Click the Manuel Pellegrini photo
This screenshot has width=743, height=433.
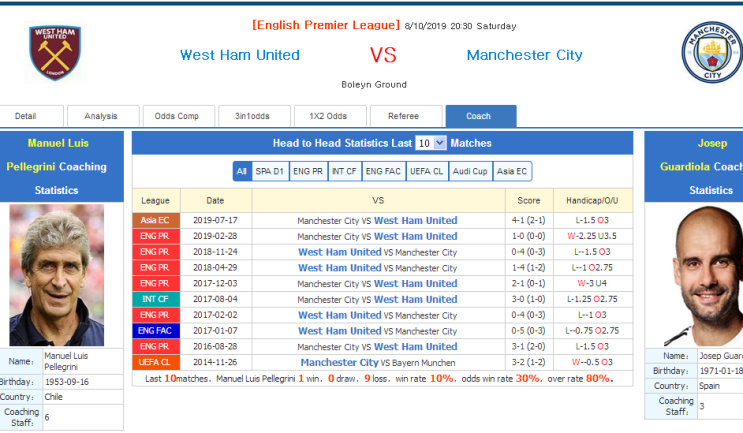pyautogui.click(x=57, y=275)
